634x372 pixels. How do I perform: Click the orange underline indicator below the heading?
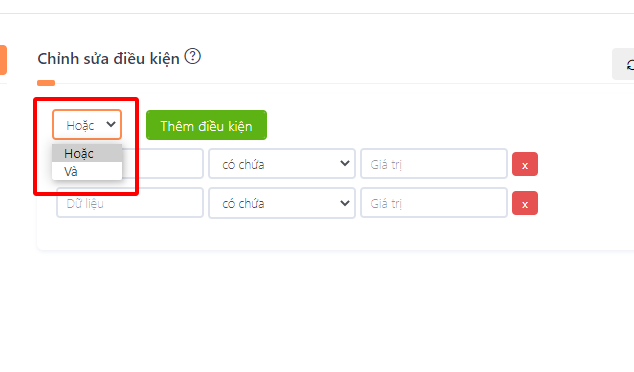pos(46,83)
